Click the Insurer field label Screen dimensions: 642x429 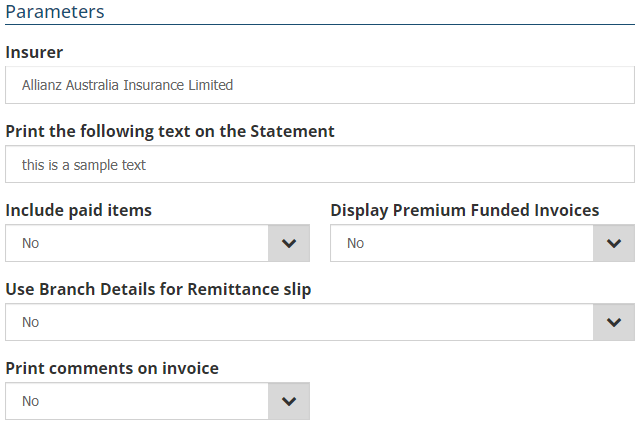(34, 52)
